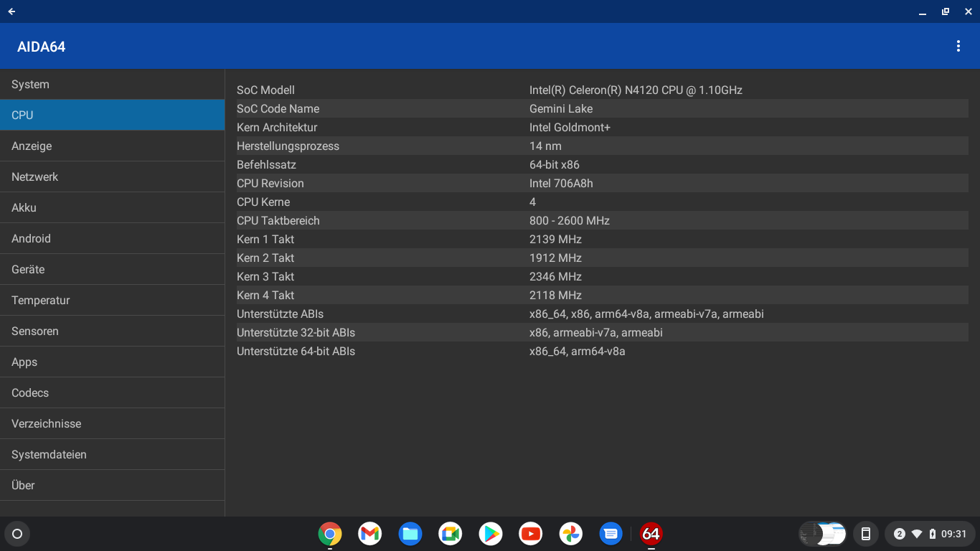980x551 pixels.
Task: Open the Play Store shelf icon
Action: [491, 534]
